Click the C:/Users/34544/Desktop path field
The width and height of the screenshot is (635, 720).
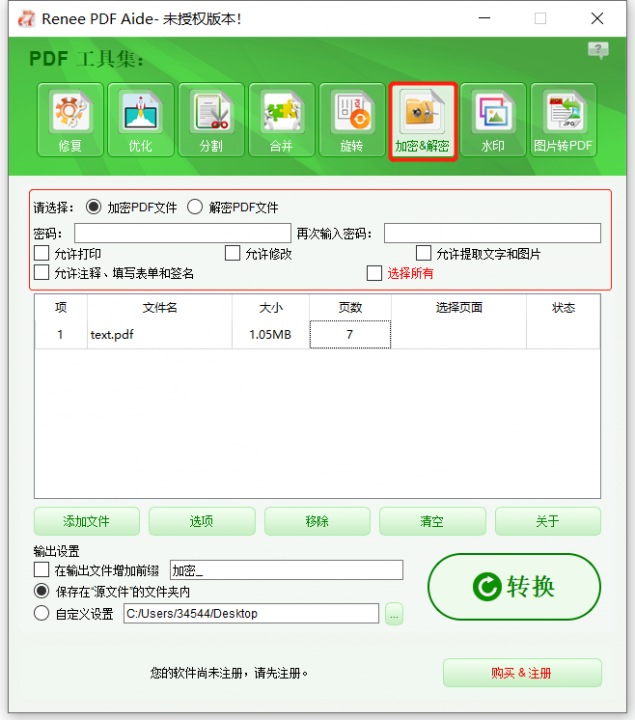point(251,613)
